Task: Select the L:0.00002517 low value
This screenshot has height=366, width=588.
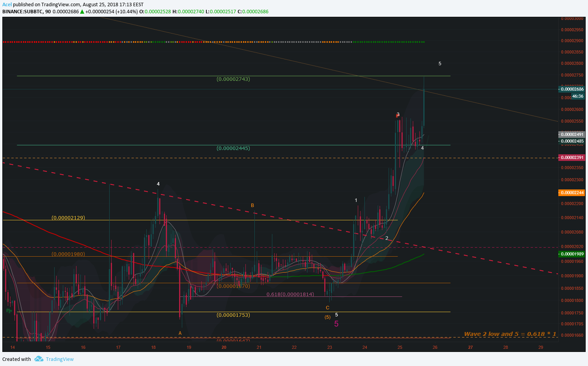Action: (221, 11)
